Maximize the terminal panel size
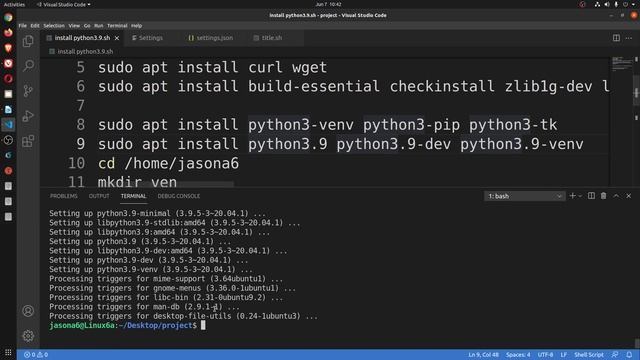The height and width of the screenshot is (360, 640). point(616,196)
